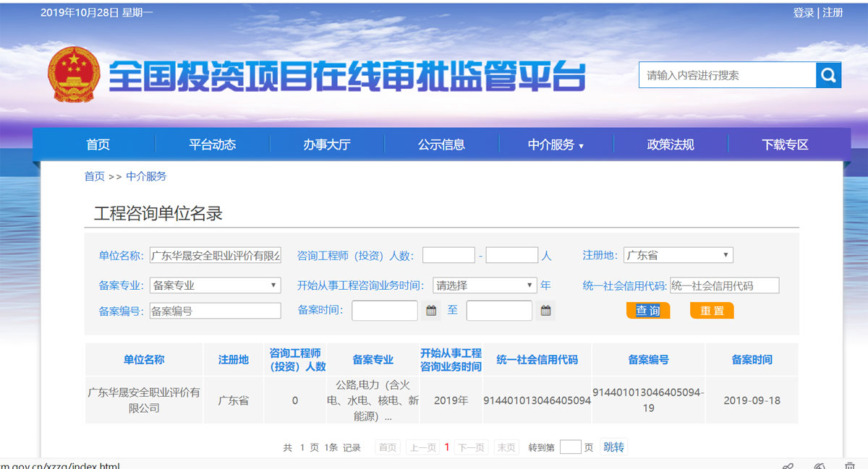
Task: Click the magnifier search icon button
Action: pyautogui.click(x=828, y=75)
